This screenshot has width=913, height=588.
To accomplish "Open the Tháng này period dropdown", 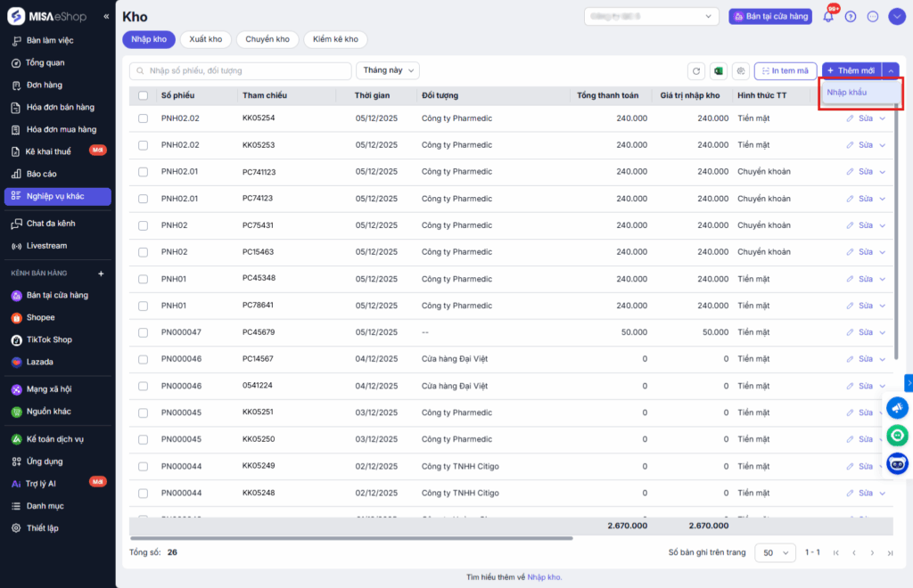I will pos(388,70).
